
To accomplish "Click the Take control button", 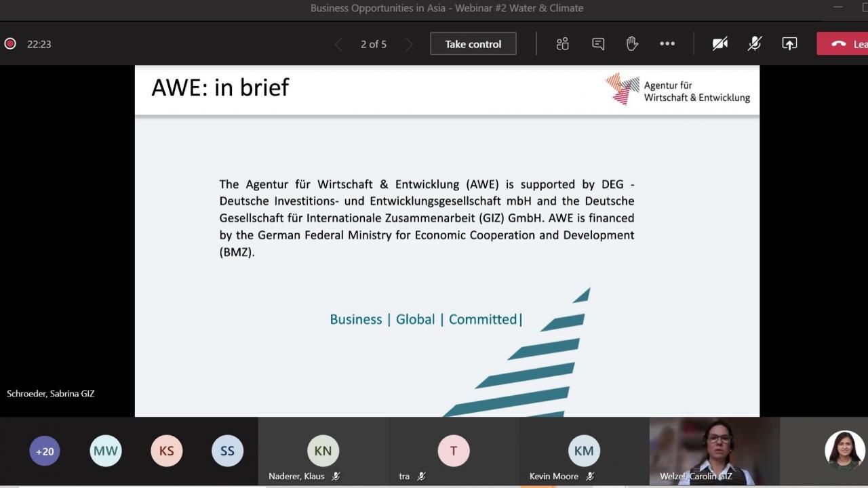I will click(473, 44).
